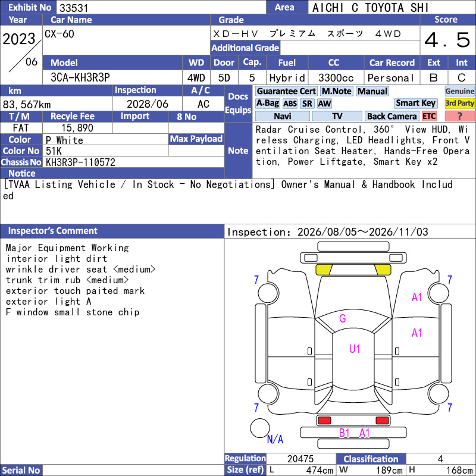Click the height value 168cm
The width and height of the screenshot is (476, 476).
(459, 470)
